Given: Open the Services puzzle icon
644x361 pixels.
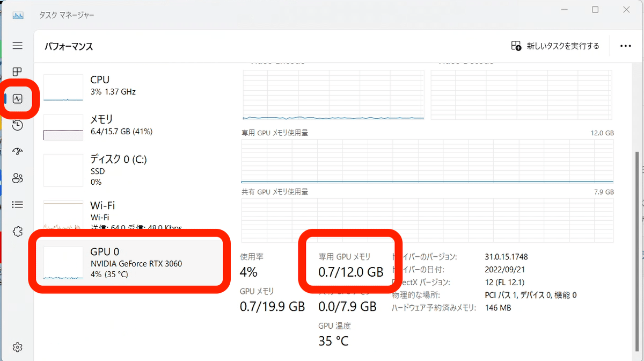Looking at the screenshot, I should [17, 231].
